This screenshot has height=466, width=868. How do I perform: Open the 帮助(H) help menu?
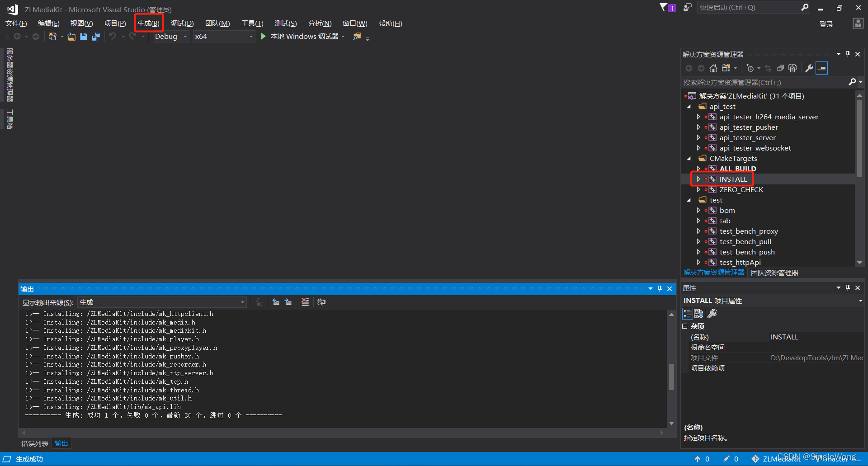pos(390,24)
